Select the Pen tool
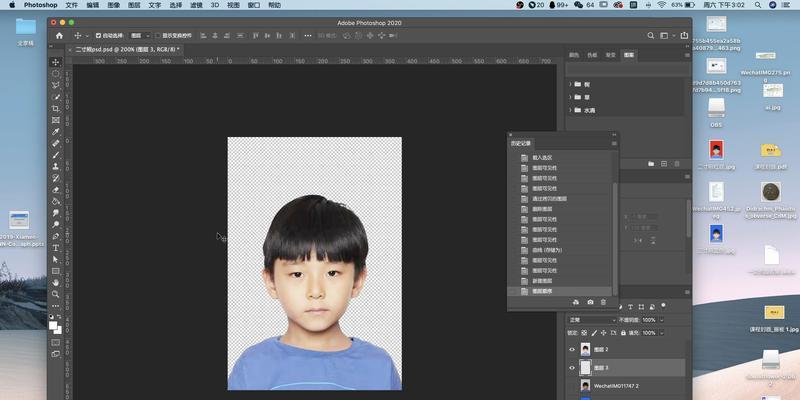The image size is (800, 400). click(x=56, y=236)
